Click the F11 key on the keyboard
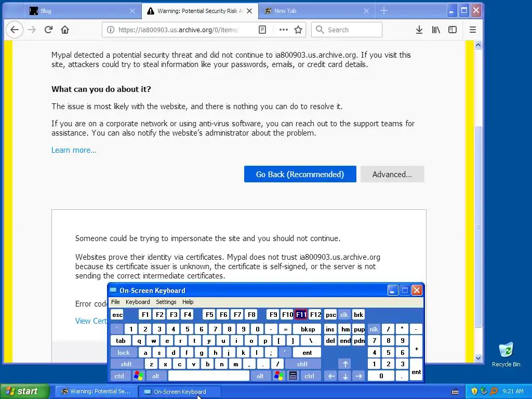The width and height of the screenshot is (532, 399). coord(301,314)
